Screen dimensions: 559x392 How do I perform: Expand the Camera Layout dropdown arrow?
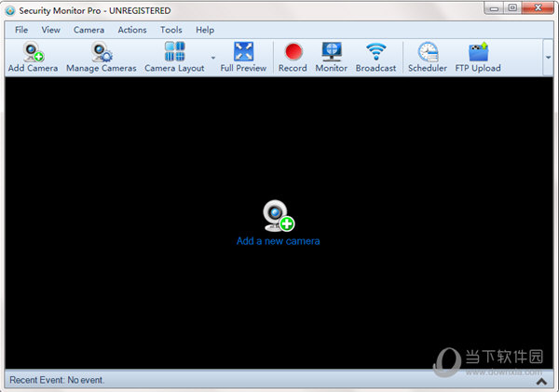click(x=213, y=58)
